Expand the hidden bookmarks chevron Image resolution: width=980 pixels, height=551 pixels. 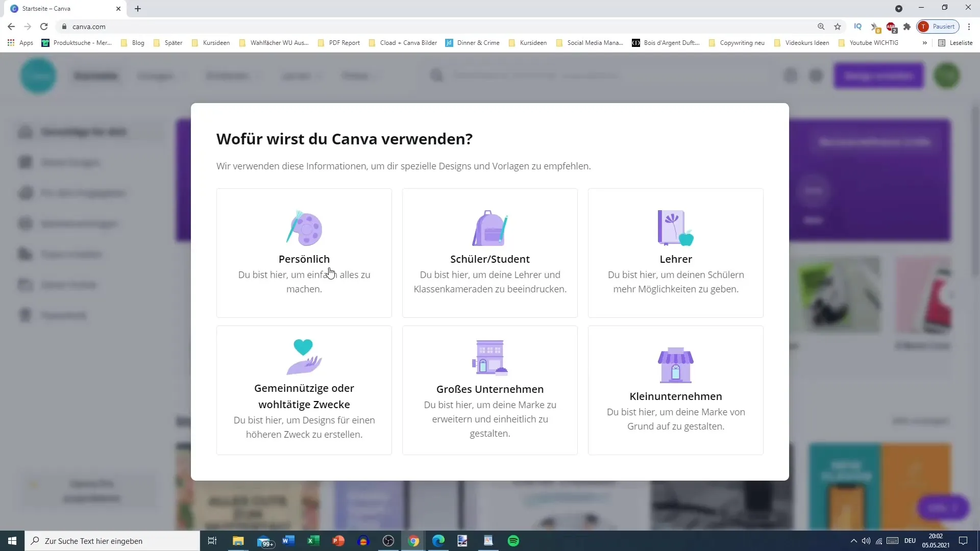coord(924,43)
